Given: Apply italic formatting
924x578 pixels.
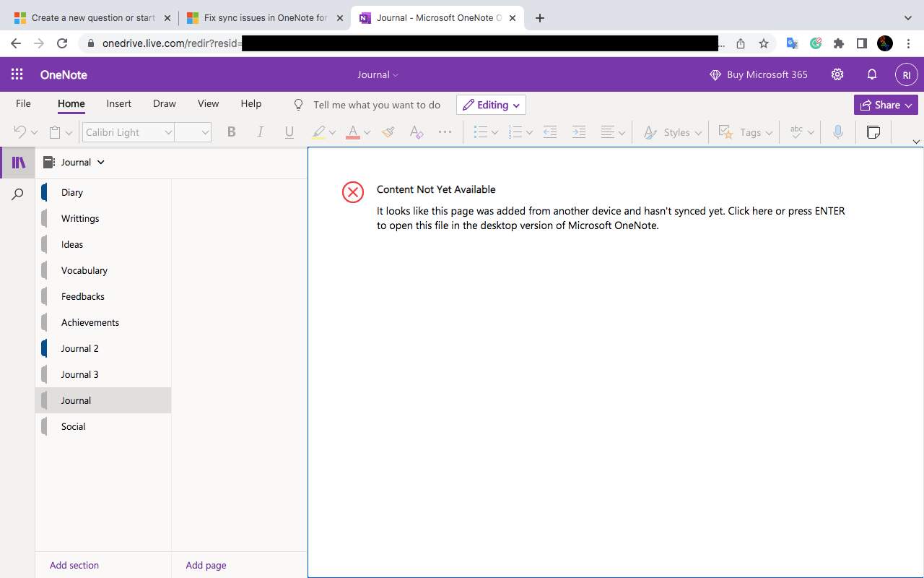Looking at the screenshot, I should pyautogui.click(x=261, y=132).
